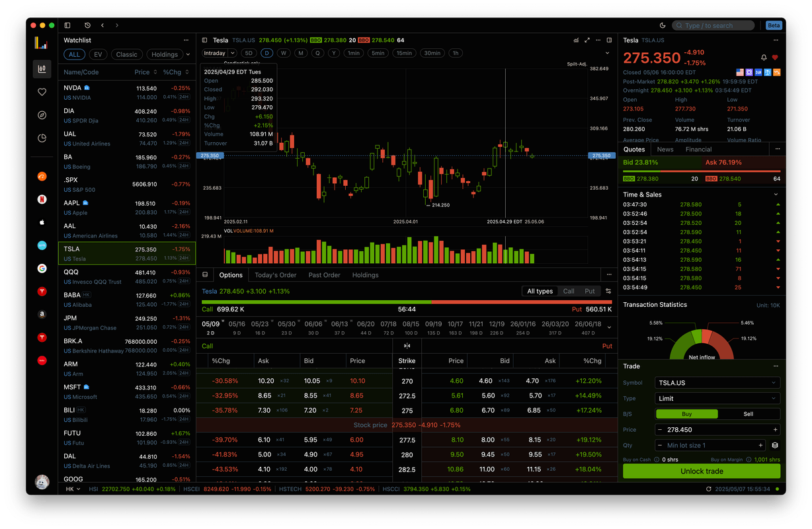The height and width of the screenshot is (529, 812).
Task: Open Watchlist more options ellipsis
Action: [x=186, y=40]
